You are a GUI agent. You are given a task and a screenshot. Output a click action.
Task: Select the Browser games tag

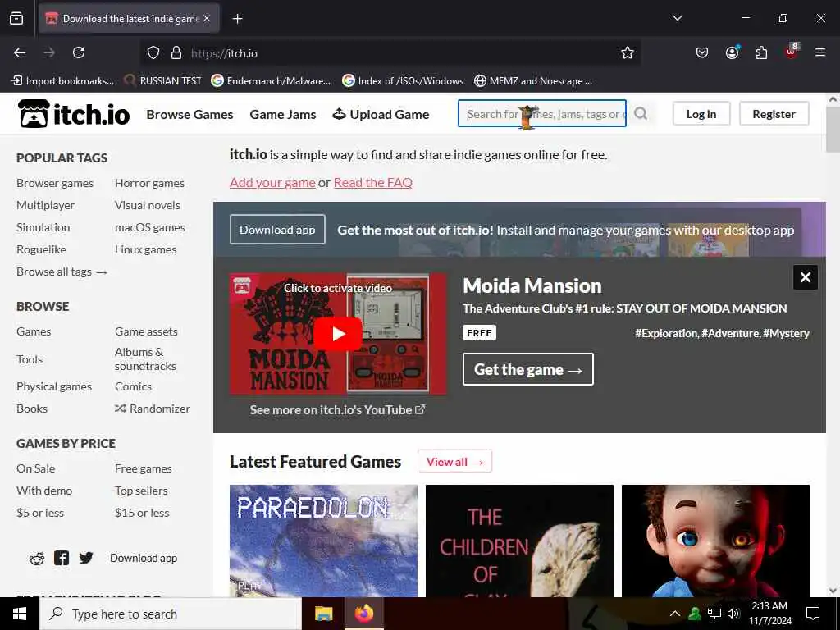(55, 183)
